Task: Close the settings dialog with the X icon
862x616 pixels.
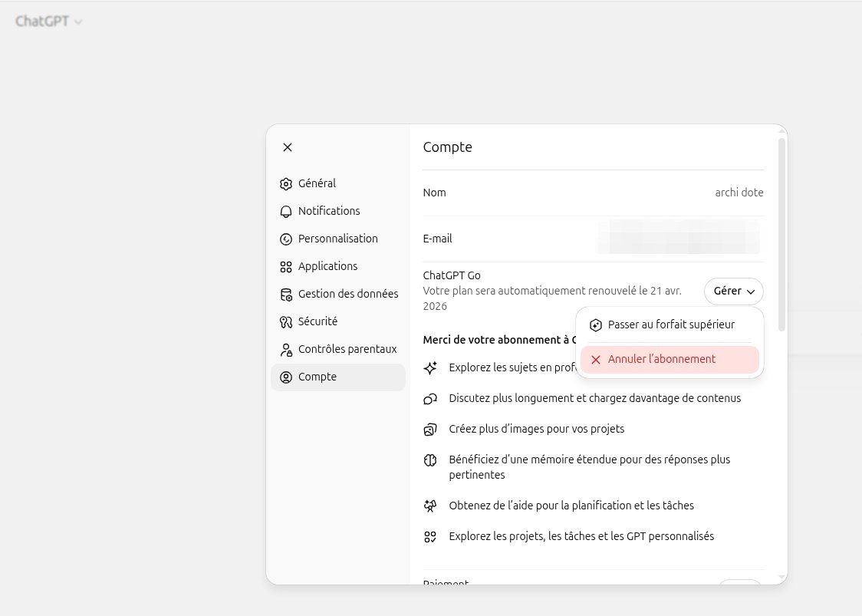Action: [x=288, y=147]
